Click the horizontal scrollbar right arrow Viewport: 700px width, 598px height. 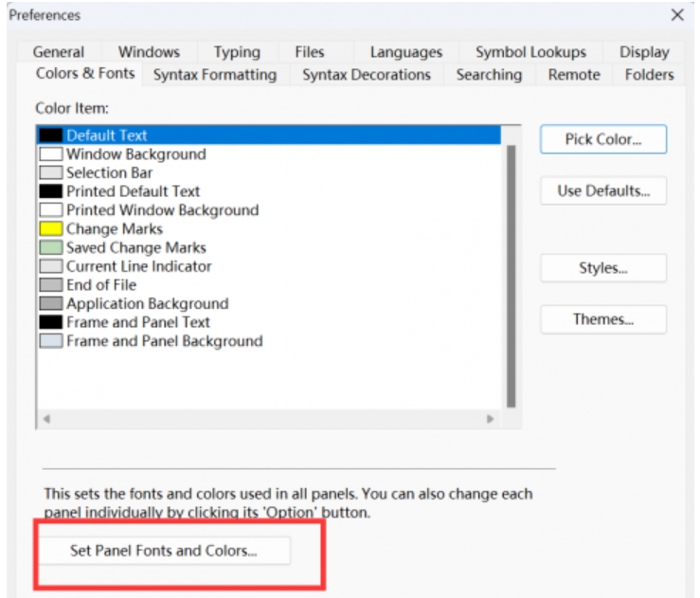coord(490,419)
